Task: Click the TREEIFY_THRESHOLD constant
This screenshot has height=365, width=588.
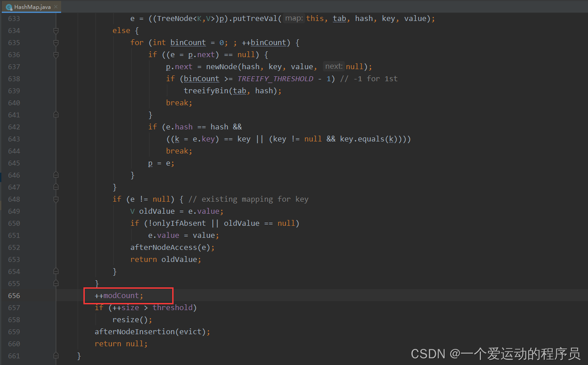Action: coord(275,79)
